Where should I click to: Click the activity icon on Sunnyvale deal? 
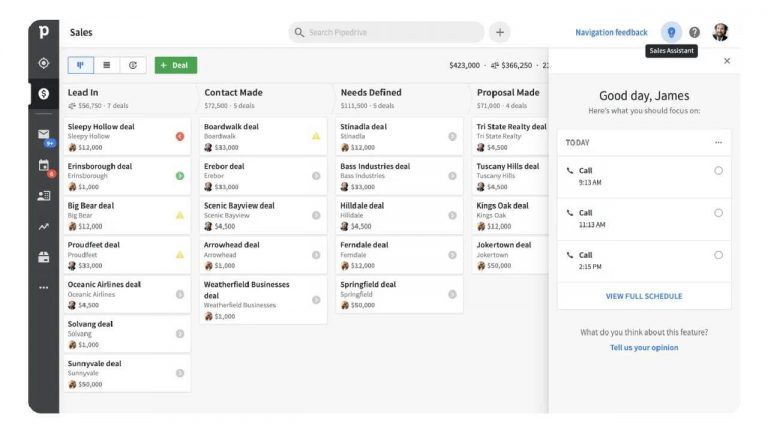click(x=180, y=373)
